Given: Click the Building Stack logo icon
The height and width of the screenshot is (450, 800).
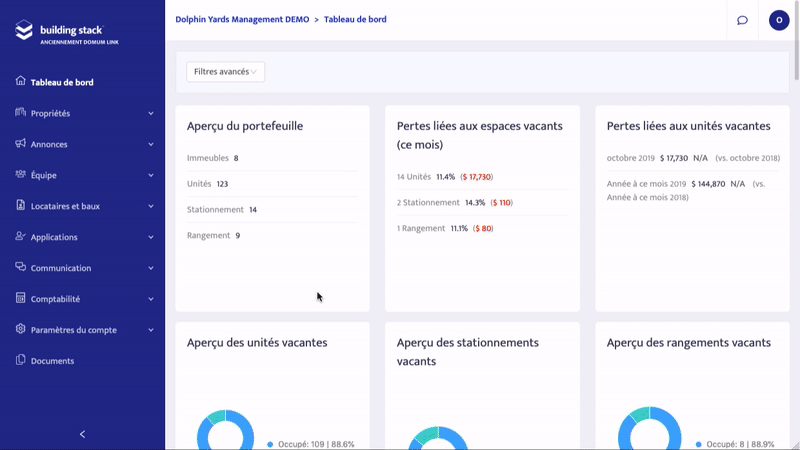Looking at the screenshot, I should click(x=24, y=31).
